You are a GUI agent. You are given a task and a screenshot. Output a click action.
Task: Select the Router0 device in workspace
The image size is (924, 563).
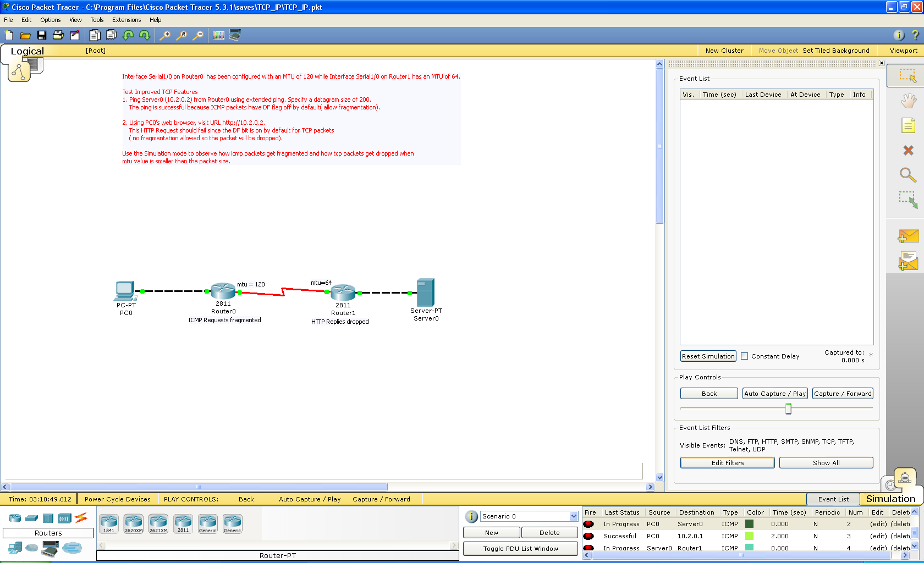click(x=223, y=290)
